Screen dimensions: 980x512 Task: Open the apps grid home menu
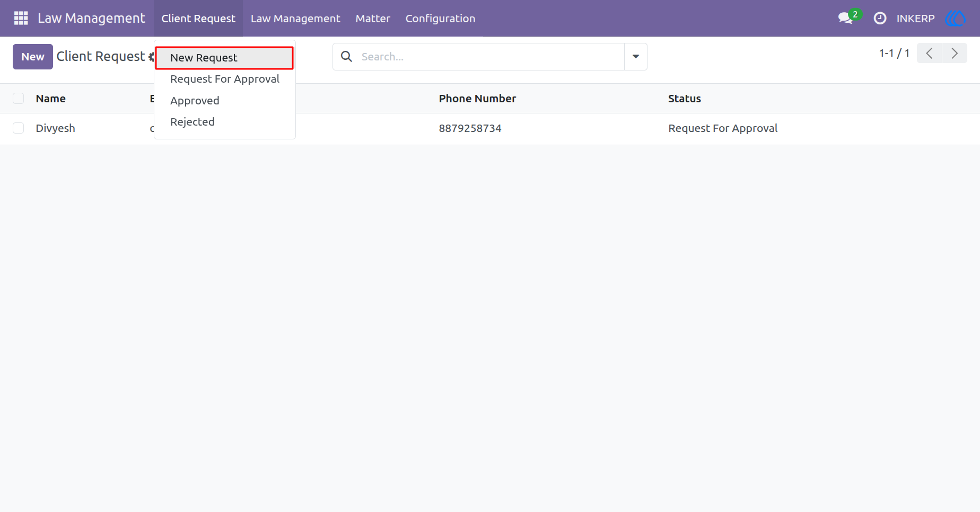[x=21, y=18]
